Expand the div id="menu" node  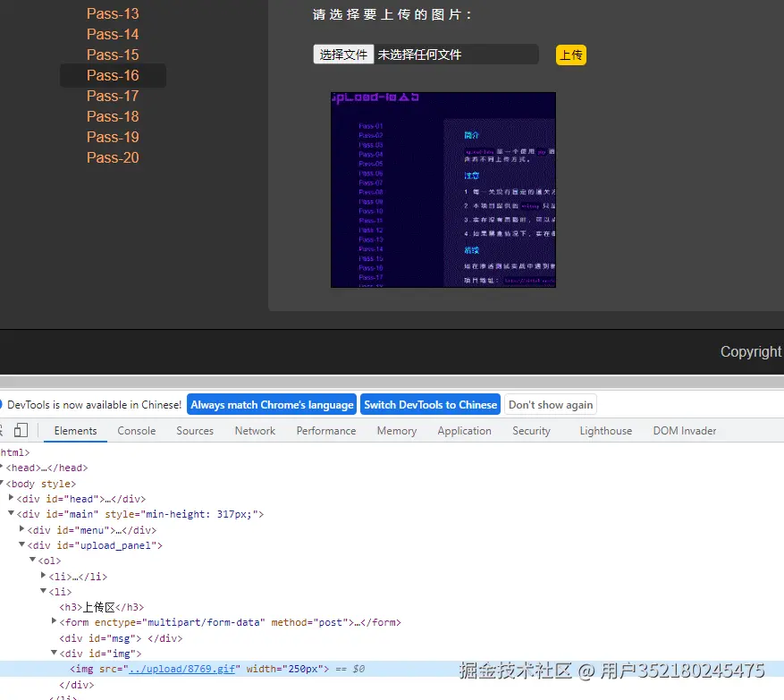tap(21, 529)
